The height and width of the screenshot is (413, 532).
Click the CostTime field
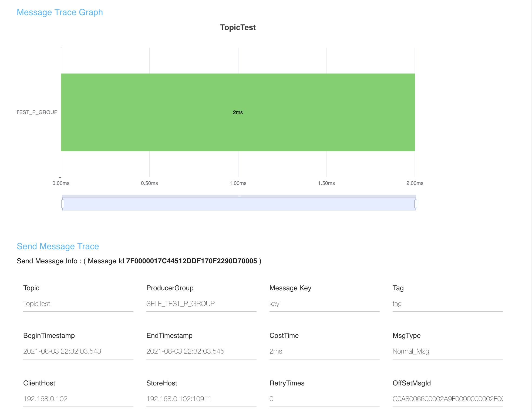[x=324, y=351]
